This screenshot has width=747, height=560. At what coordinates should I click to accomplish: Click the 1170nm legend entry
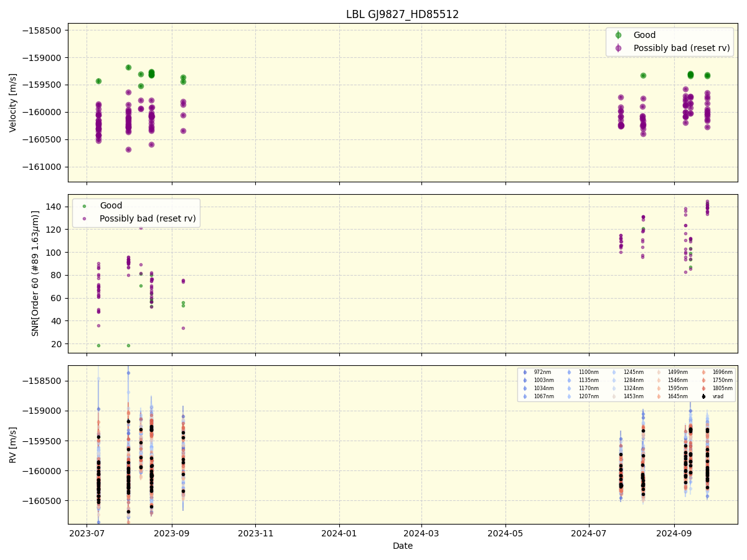coord(583,388)
